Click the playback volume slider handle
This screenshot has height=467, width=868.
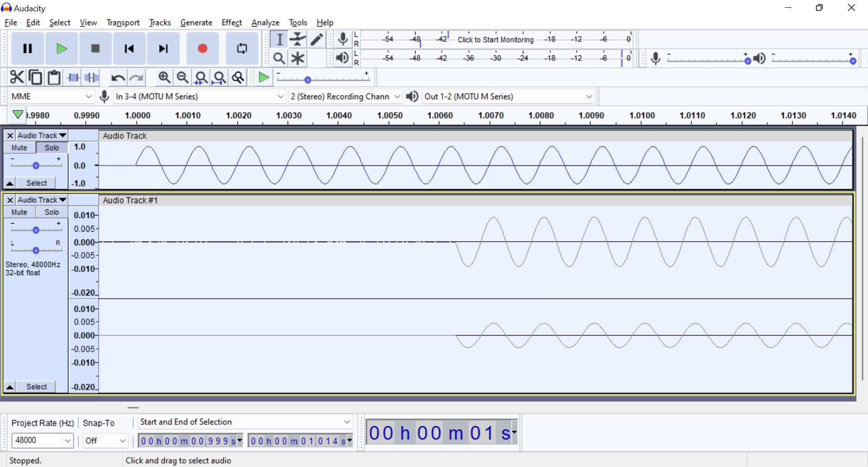(x=853, y=61)
